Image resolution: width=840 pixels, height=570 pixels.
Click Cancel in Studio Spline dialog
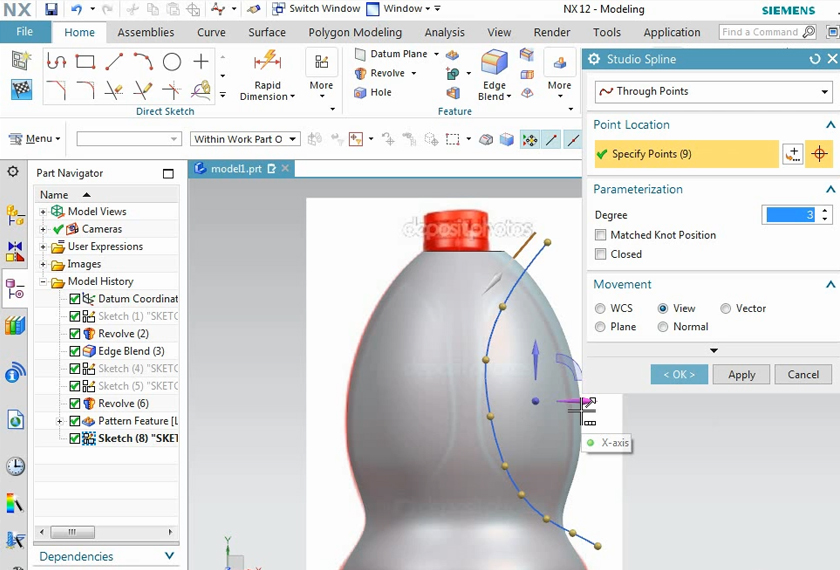(803, 375)
